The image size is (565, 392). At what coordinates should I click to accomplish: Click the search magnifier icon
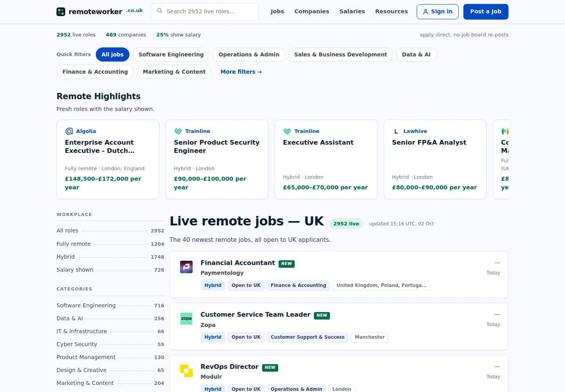[x=160, y=11]
